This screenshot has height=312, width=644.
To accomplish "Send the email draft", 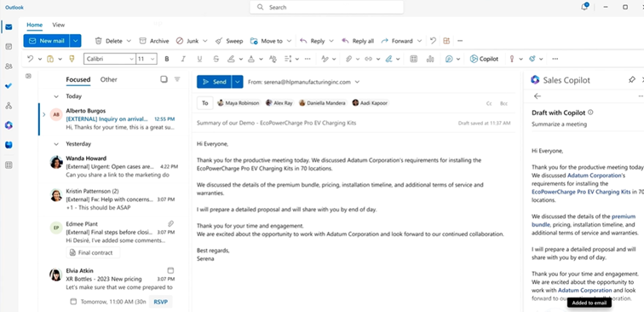I will tap(215, 82).
